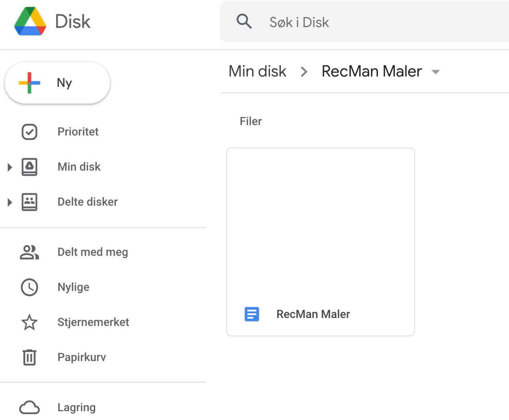The width and height of the screenshot is (509, 420).
Task: Click the Papirkurv trash icon
Action: [29, 357]
